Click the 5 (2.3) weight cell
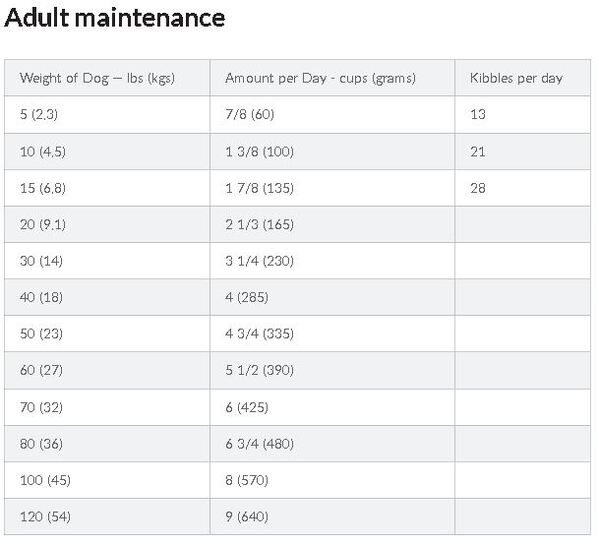This screenshot has width=599, height=545. pyautogui.click(x=107, y=115)
